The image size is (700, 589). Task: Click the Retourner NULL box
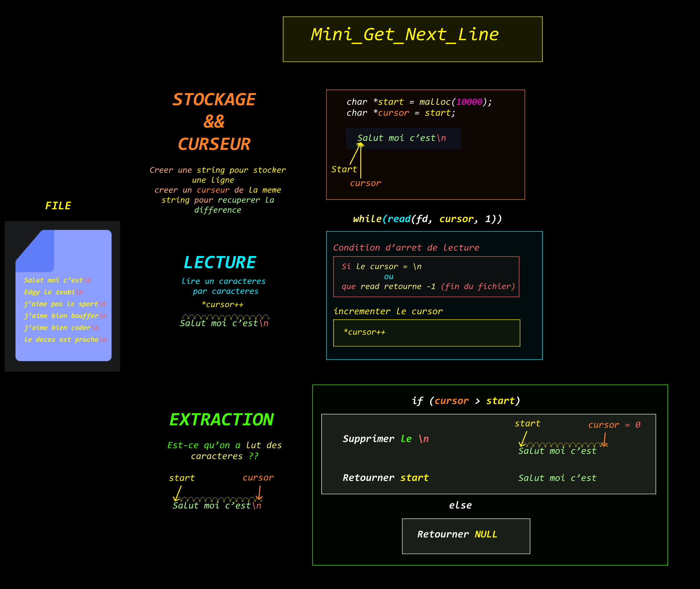(466, 536)
